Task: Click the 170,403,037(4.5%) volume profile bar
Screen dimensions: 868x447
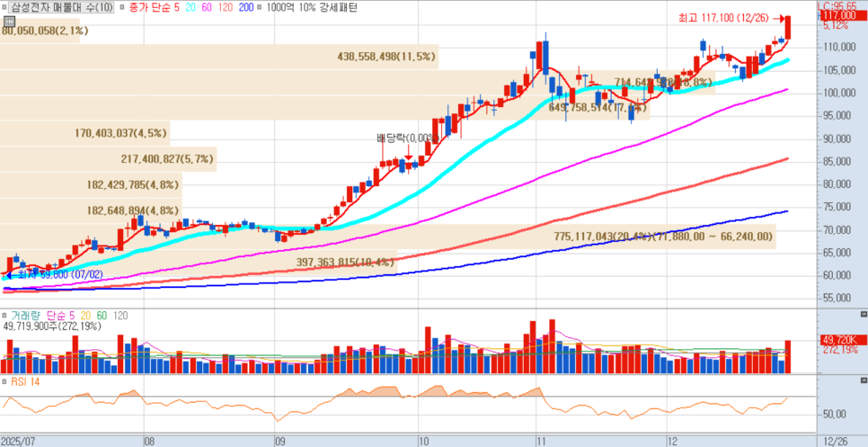Action: (84, 133)
